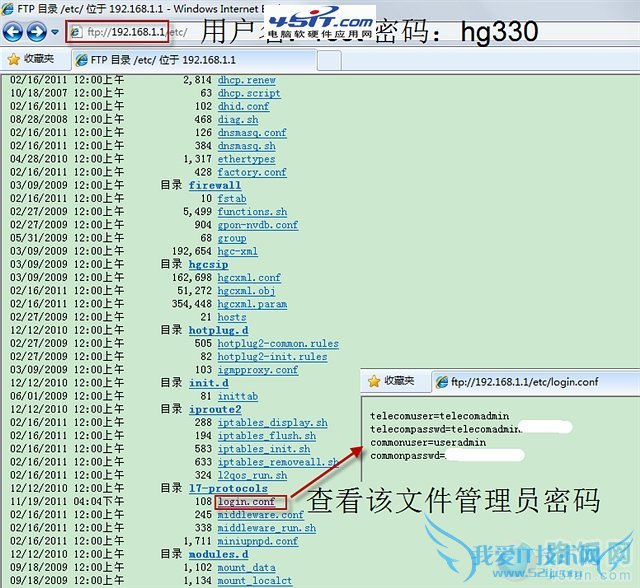Open the functions.sh file link

click(252, 212)
